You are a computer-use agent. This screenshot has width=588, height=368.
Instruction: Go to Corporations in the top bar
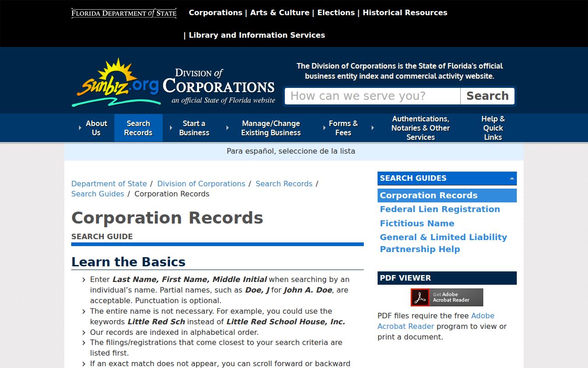pos(215,12)
